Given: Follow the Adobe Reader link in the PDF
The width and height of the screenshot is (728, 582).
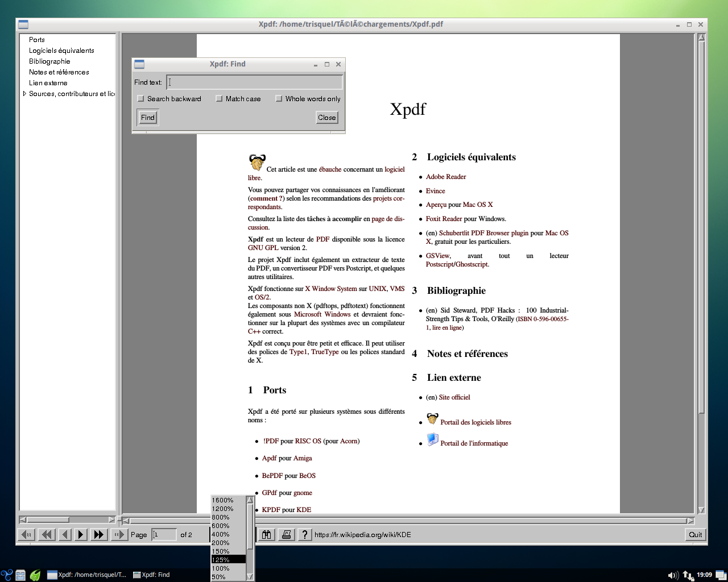Looking at the screenshot, I should point(446,177).
